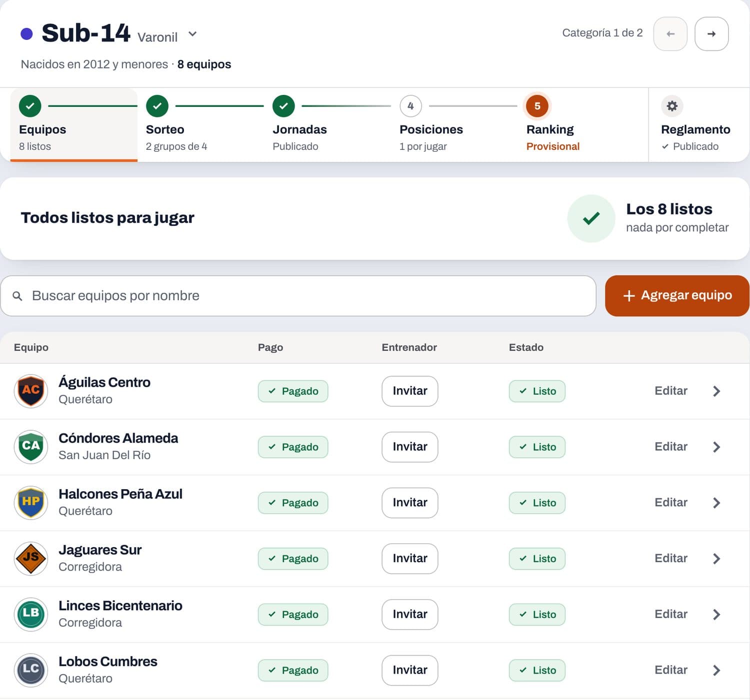Invite a coach for Jaguares Sur

[x=410, y=559]
